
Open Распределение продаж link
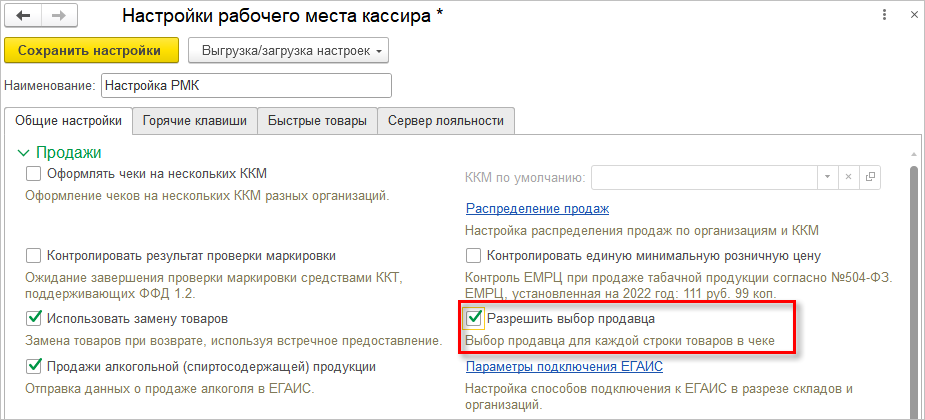[x=537, y=209]
